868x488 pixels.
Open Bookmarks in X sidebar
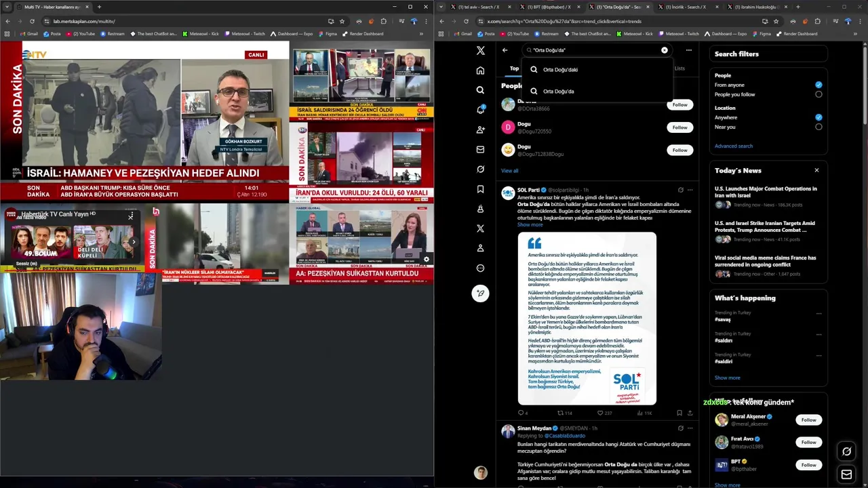480,189
